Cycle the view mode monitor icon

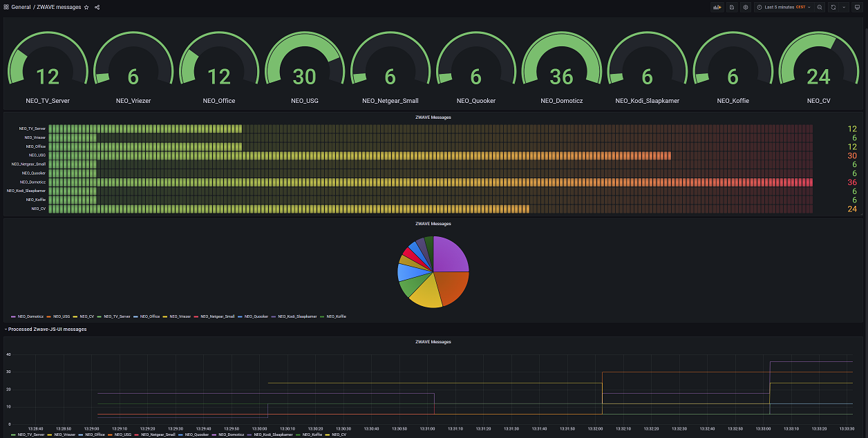(x=857, y=7)
